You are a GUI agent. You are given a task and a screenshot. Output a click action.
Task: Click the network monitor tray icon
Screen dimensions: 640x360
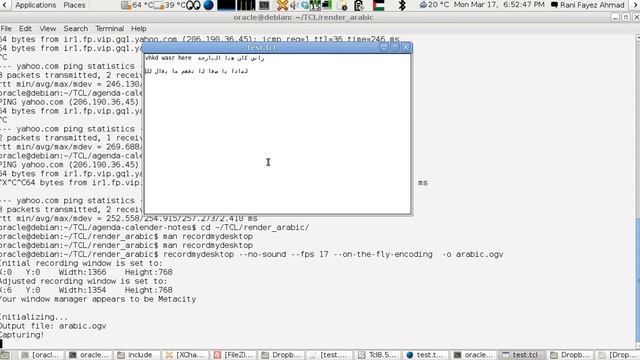327,5
